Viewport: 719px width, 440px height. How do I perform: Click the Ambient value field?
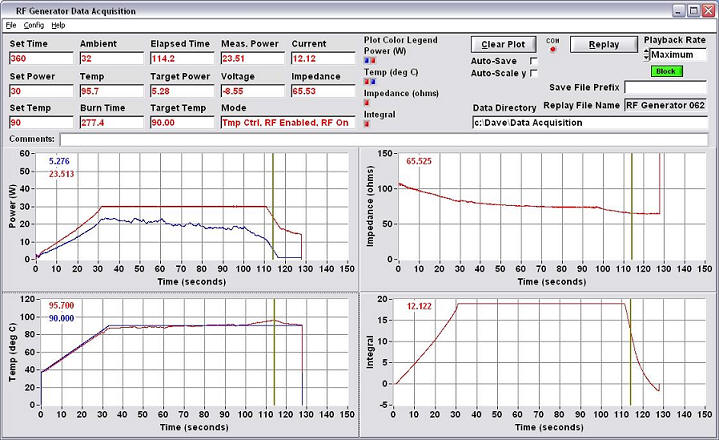(111, 58)
